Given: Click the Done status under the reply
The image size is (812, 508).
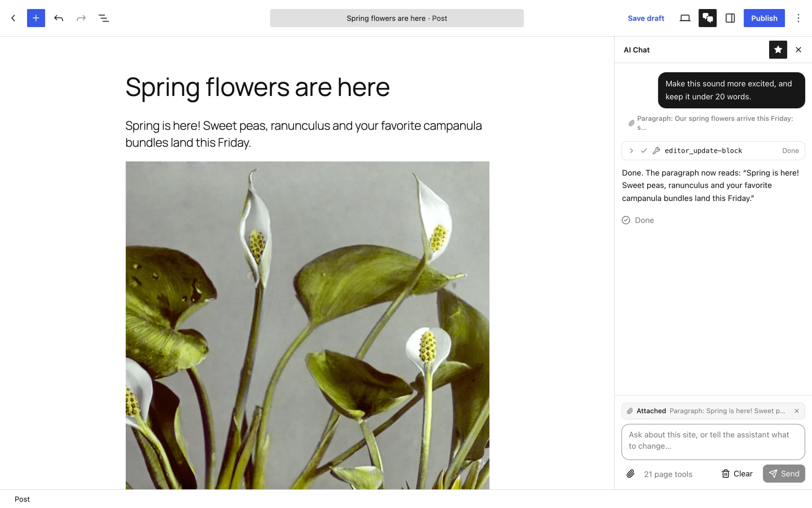Looking at the screenshot, I should click(638, 220).
